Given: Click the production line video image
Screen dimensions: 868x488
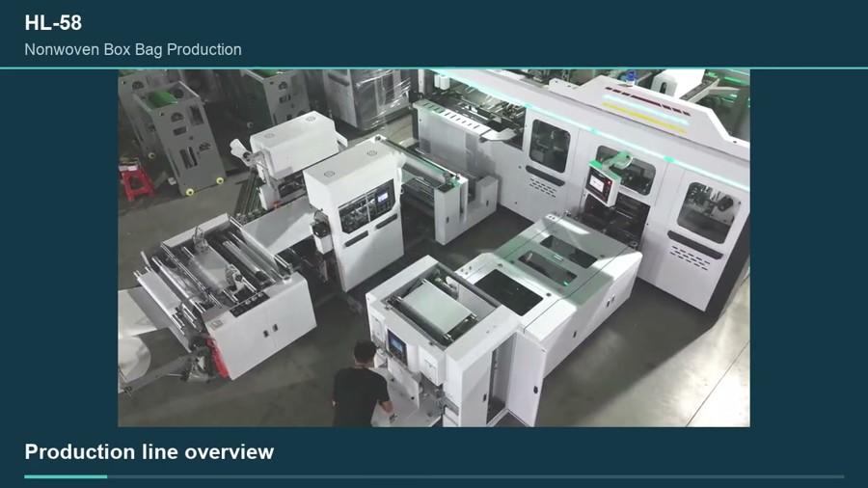Looking at the screenshot, I should tap(434, 248).
